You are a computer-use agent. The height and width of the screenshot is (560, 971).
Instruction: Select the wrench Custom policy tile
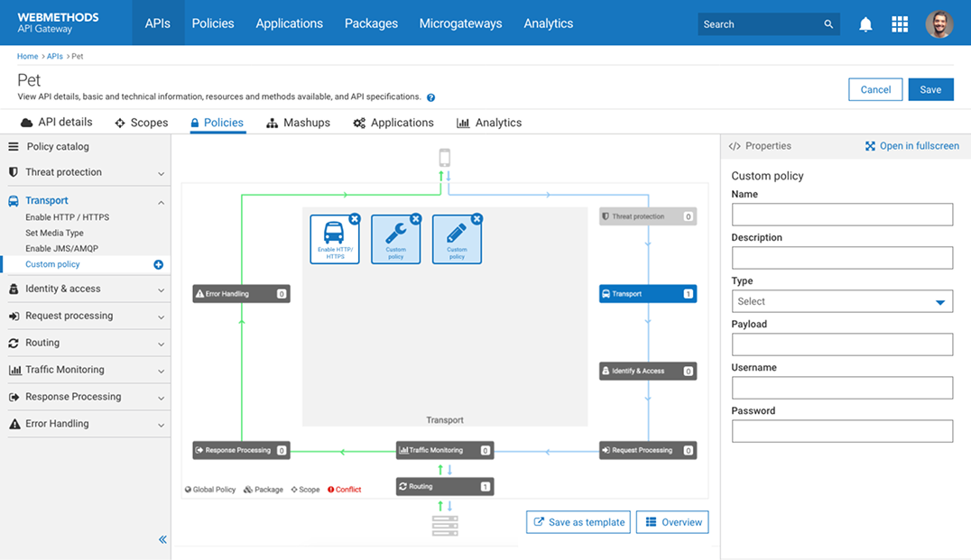[x=395, y=239]
